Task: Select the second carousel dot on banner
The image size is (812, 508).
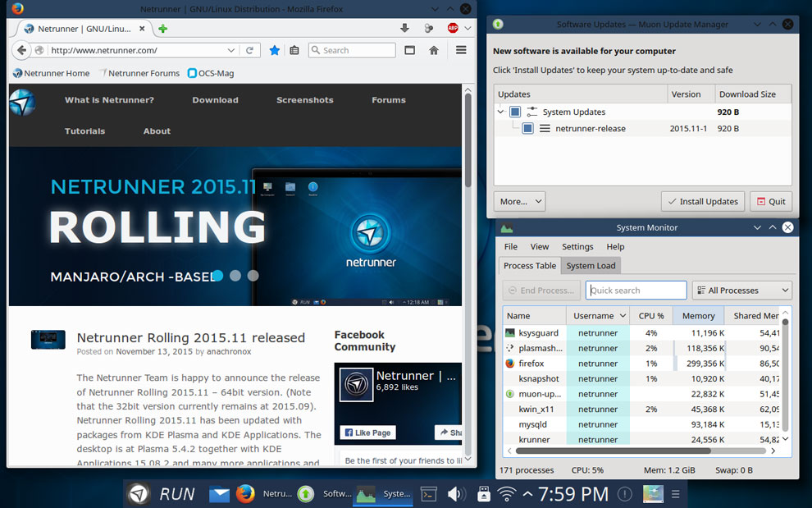Action: tap(235, 276)
